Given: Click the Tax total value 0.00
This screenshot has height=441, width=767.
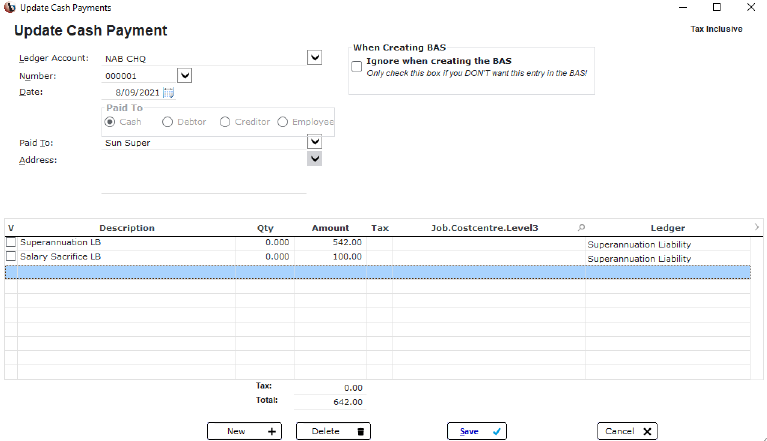Looking at the screenshot, I should 330,388.
